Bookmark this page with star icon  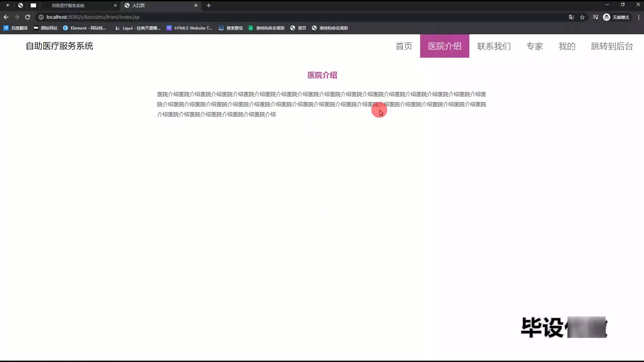pos(582,17)
